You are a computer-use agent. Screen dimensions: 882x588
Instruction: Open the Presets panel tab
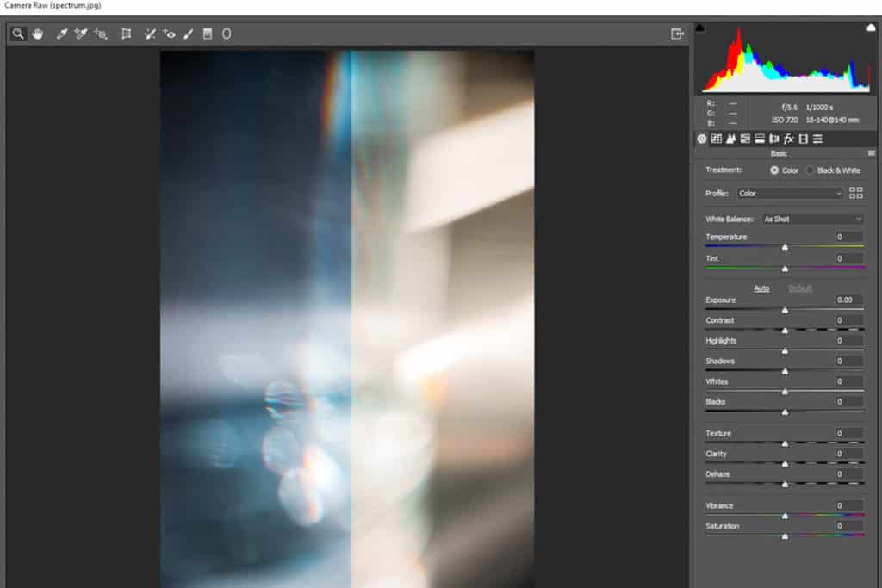(818, 139)
